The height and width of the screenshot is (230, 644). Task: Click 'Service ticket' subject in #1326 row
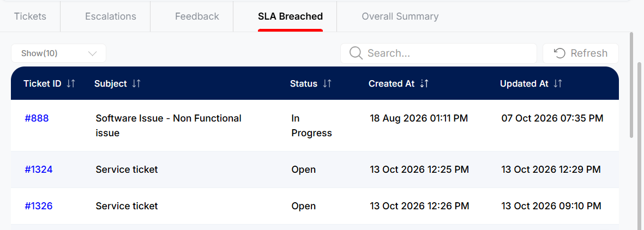pyautogui.click(x=127, y=206)
